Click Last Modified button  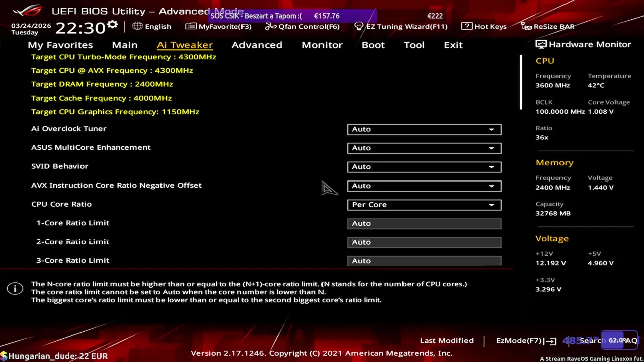447,341
